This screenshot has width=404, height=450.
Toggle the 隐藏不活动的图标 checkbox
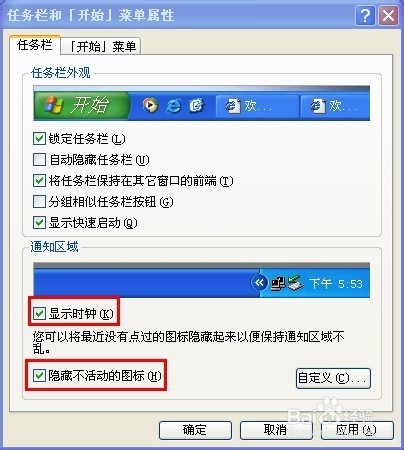(39, 375)
